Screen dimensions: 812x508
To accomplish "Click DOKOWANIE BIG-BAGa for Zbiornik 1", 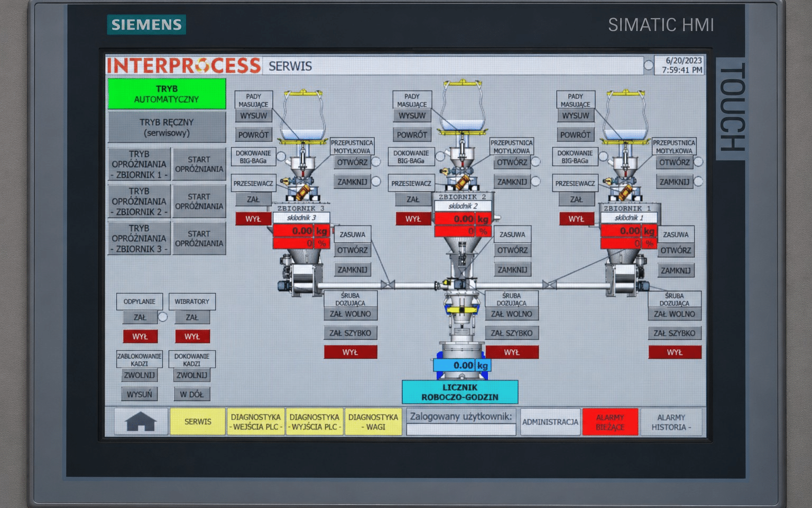I will (575, 157).
